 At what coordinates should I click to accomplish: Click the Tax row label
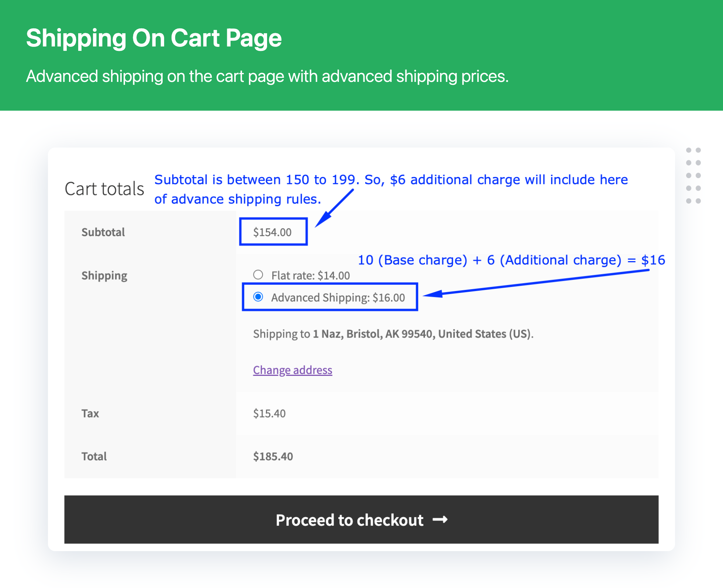pos(90,414)
